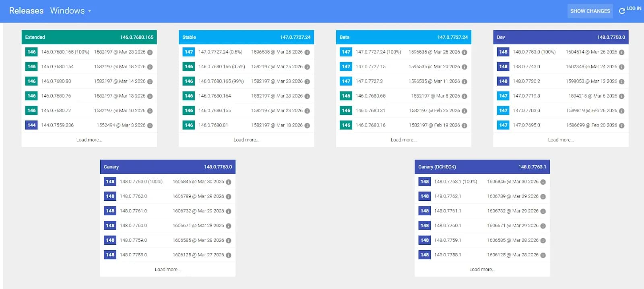Click info icon for Extended 144.0.7559.236 row

(150, 125)
